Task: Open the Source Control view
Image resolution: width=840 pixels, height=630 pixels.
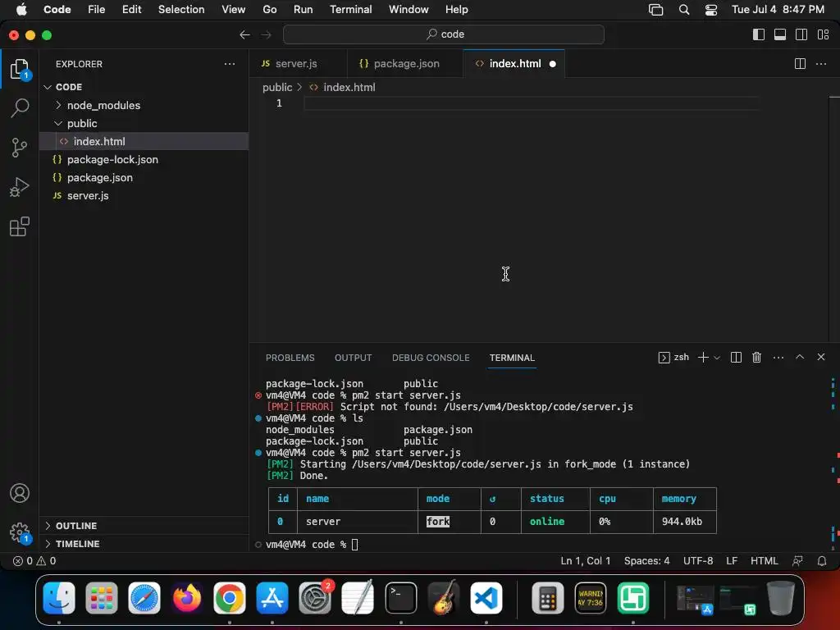Action: point(20,148)
